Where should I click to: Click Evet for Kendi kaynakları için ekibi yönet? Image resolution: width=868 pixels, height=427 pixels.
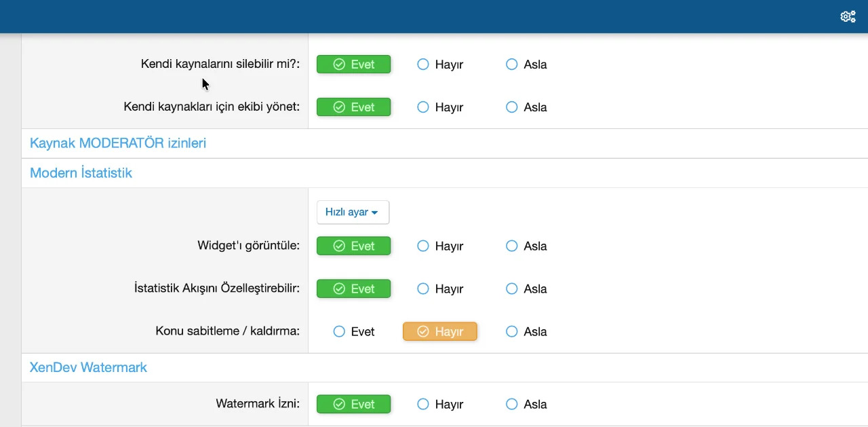click(353, 107)
